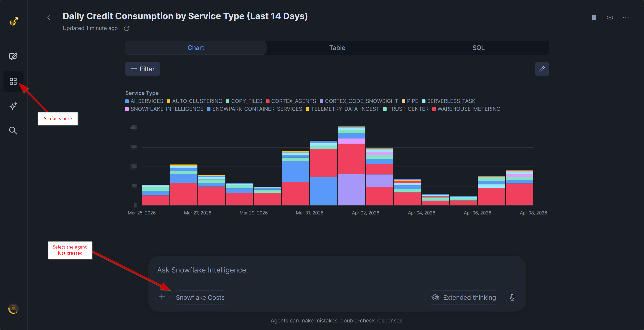This screenshot has width=644, height=330.
Task: Bookmark this chart using the bookmark icon
Action: [x=594, y=18]
